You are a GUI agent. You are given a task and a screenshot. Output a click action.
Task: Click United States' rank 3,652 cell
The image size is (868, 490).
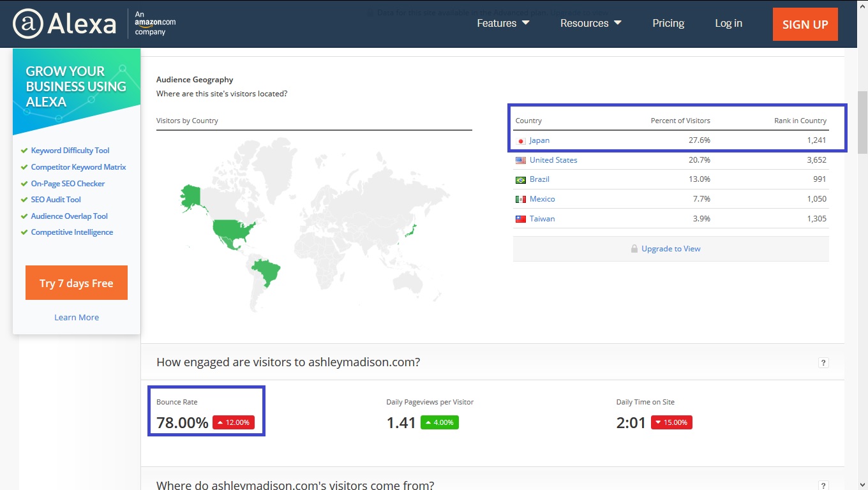click(x=816, y=160)
